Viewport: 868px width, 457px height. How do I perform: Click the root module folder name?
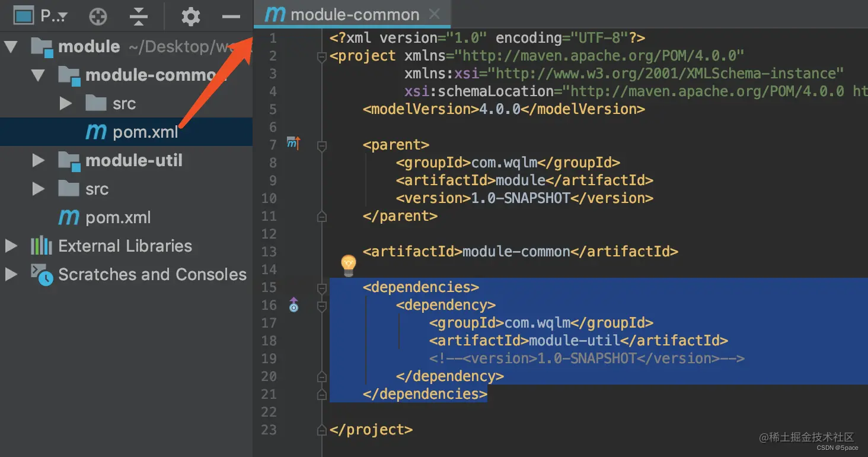click(89, 46)
